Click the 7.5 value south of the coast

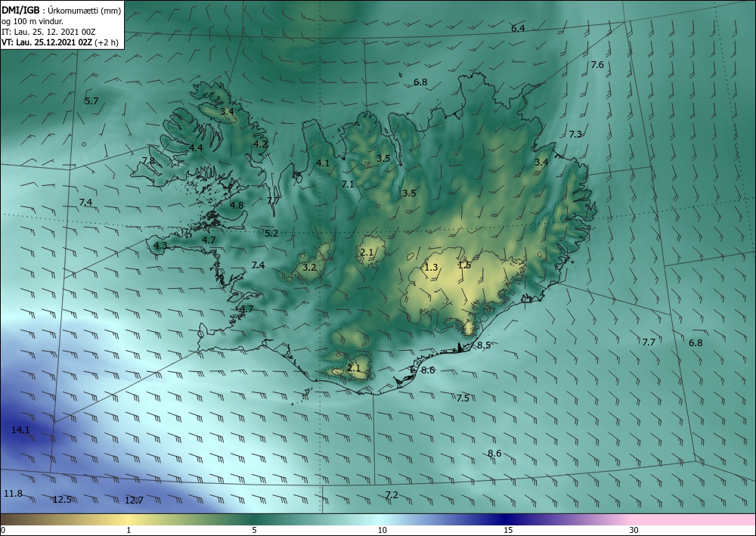tap(463, 398)
